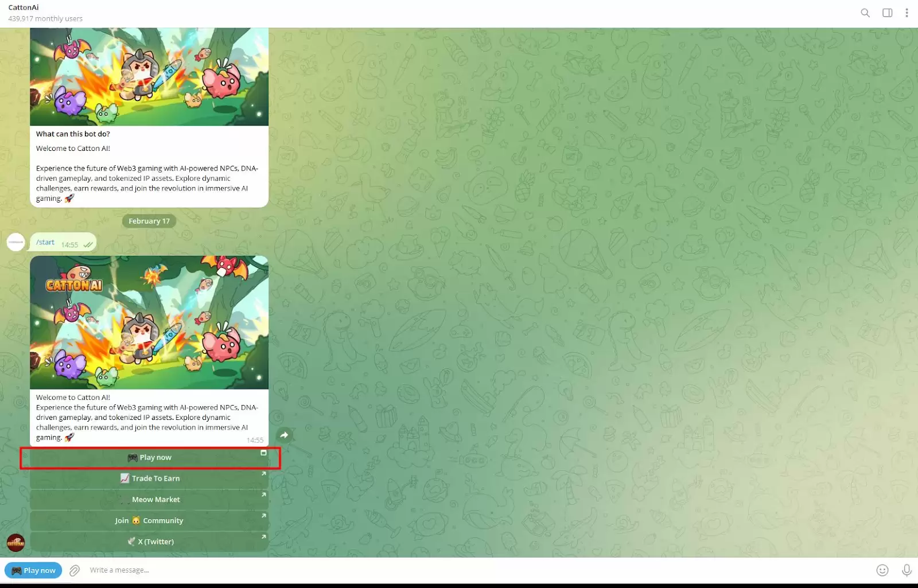The height and width of the screenshot is (588, 918).
Task: Attach a file using the paperclip icon
Action: click(74, 570)
